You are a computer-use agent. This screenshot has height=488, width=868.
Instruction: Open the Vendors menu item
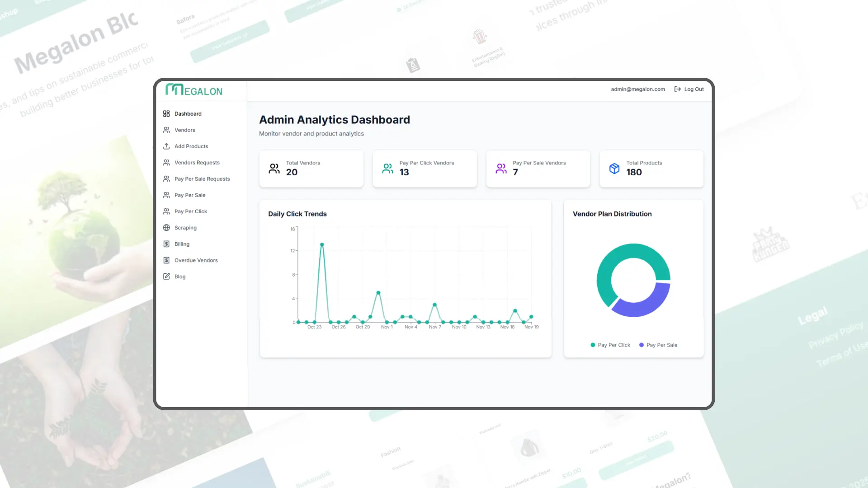[x=185, y=130]
